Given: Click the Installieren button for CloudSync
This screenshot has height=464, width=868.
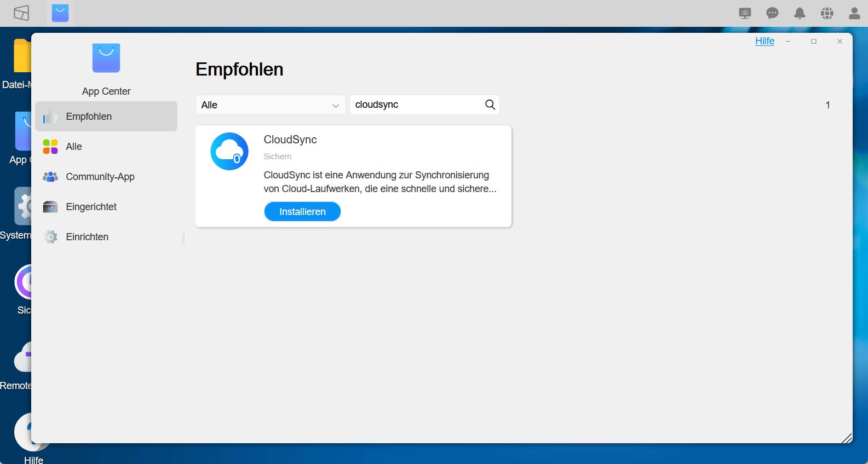Looking at the screenshot, I should point(302,212).
